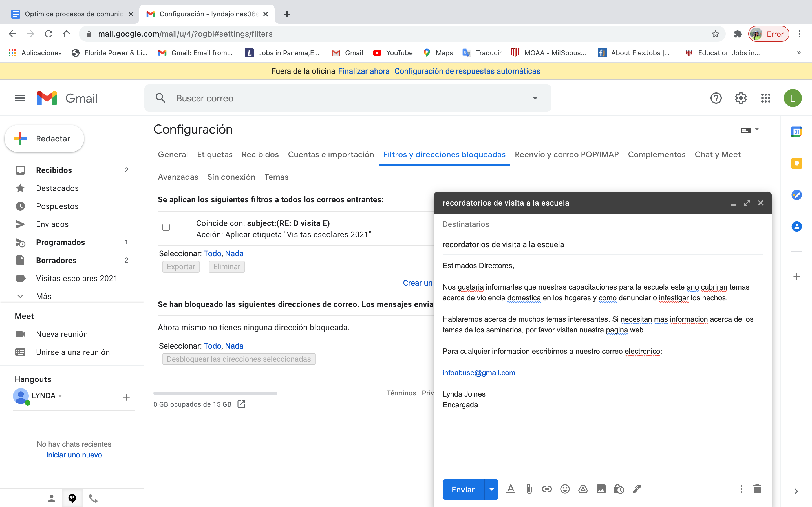Click in the Destinatarios recipients field
The width and height of the screenshot is (812, 507).
click(x=602, y=224)
